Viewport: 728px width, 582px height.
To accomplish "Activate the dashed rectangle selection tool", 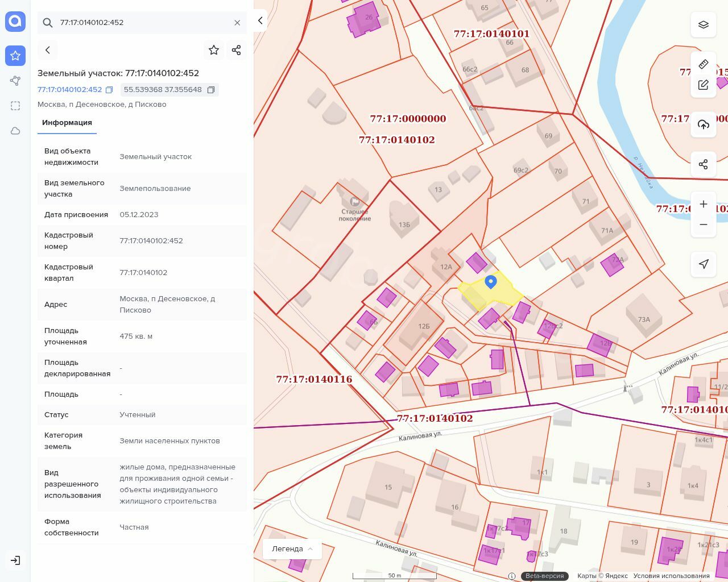I will tap(15, 106).
